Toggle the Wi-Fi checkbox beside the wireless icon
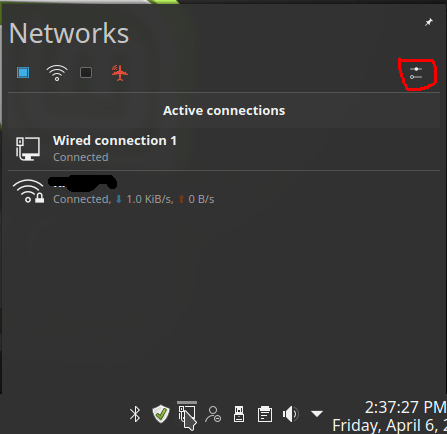Image resolution: width=447 pixels, height=434 pixels. [86, 72]
